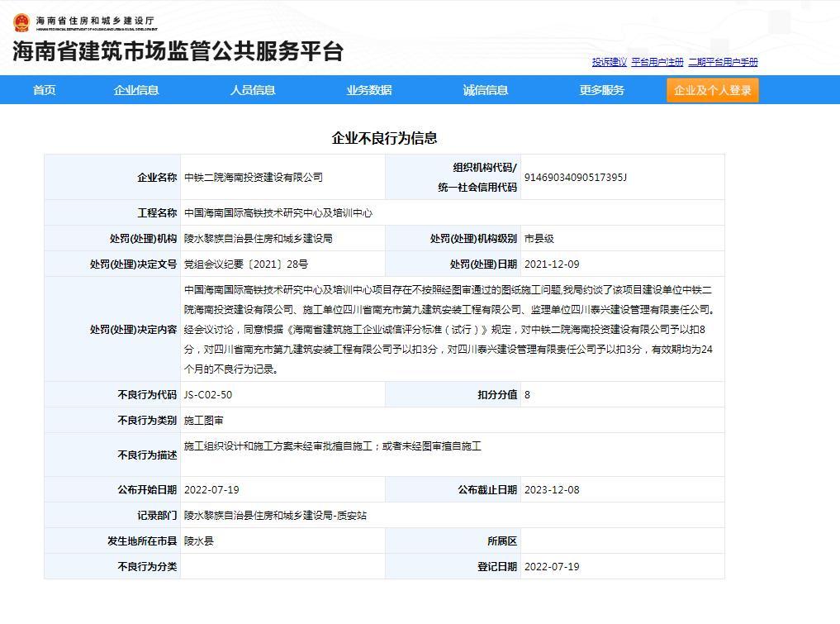Open the 首页 menu item
Viewport: 840px width, 624px height.
[x=45, y=90]
